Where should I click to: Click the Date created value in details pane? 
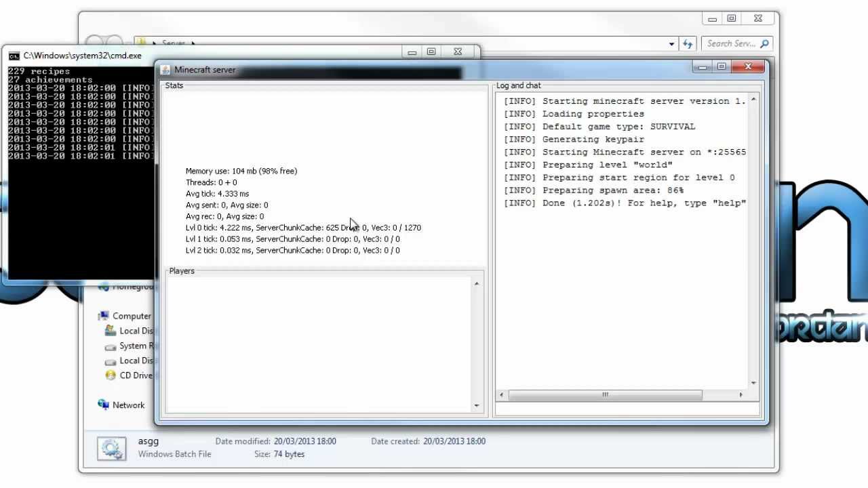coord(454,441)
